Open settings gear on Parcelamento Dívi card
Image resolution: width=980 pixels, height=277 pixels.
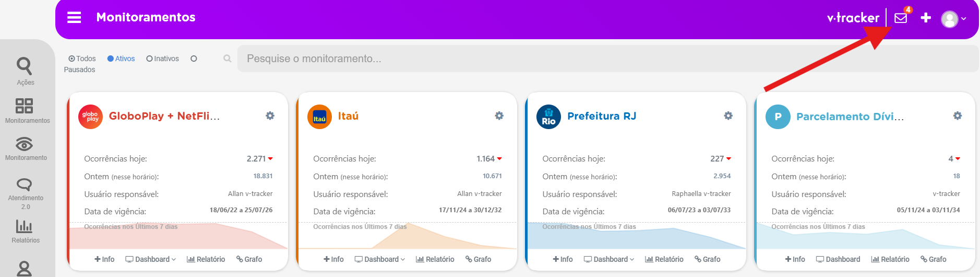click(x=957, y=116)
